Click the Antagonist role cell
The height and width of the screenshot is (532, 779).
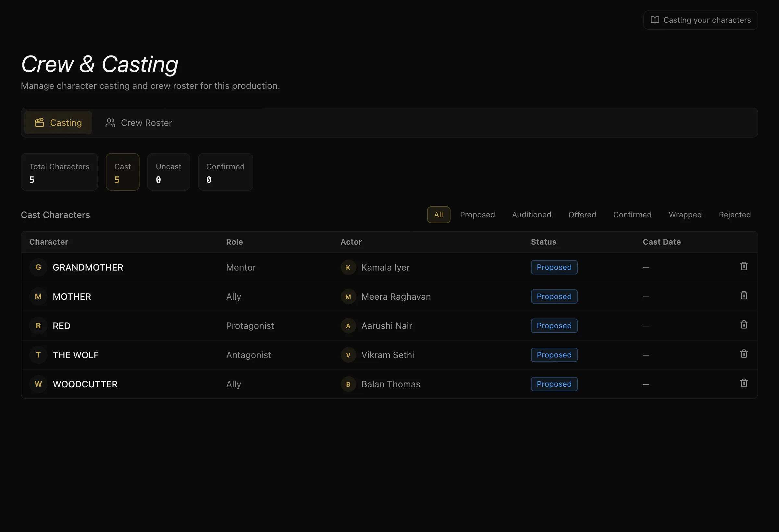click(x=249, y=355)
